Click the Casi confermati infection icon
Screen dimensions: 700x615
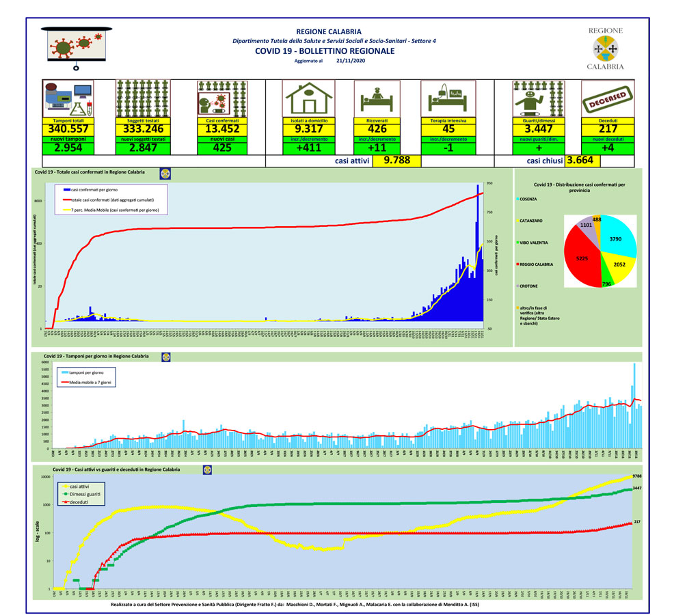pyautogui.click(x=222, y=98)
